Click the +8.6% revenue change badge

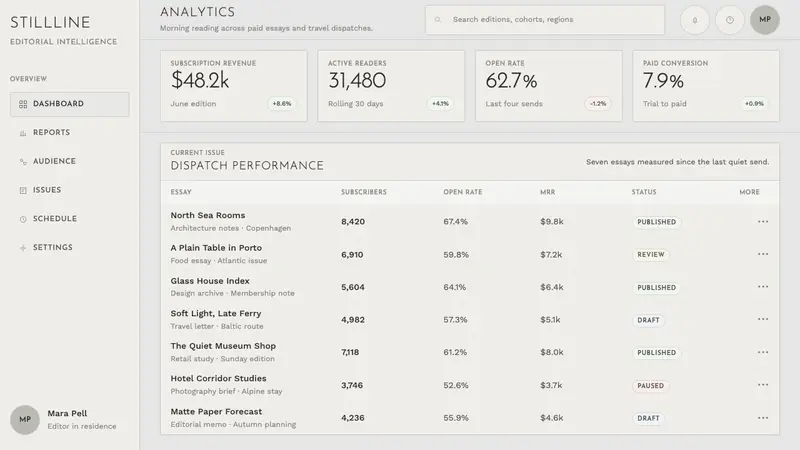(282, 104)
